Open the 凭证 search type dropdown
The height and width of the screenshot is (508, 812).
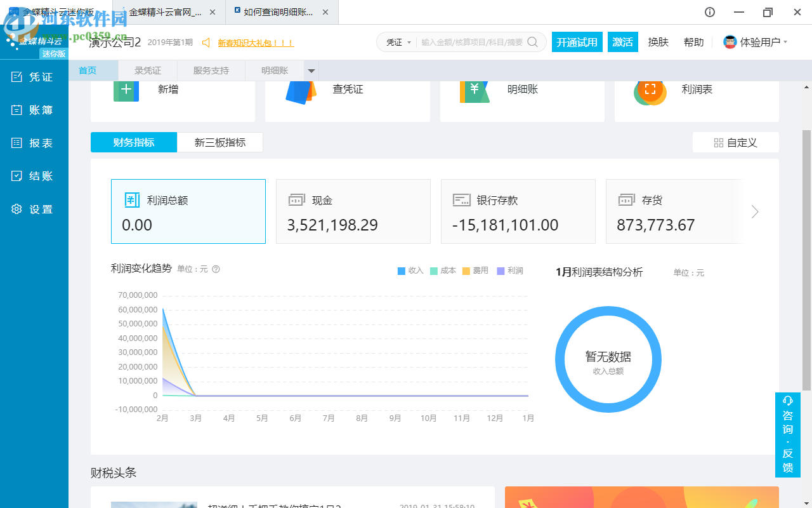click(x=396, y=42)
